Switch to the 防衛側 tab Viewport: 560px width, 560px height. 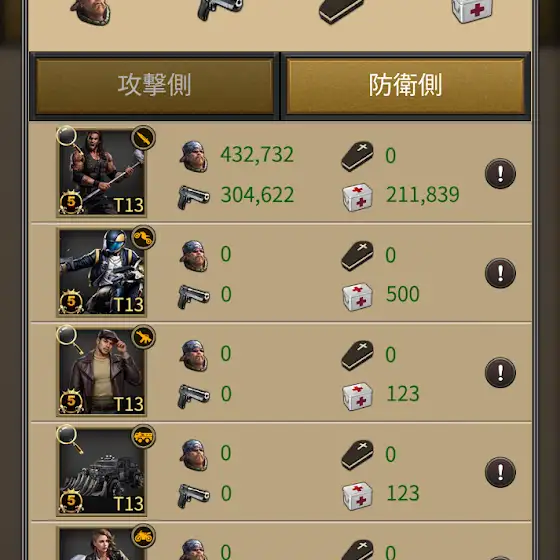coord(405,86)
